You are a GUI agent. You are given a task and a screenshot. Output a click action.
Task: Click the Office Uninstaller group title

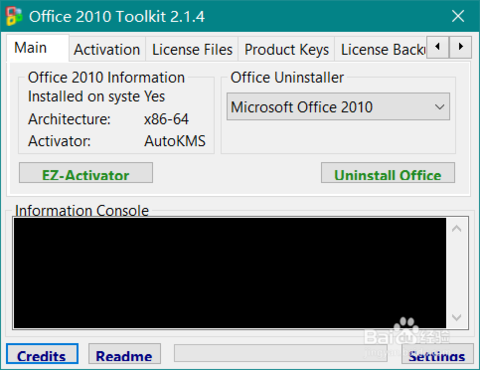(287, 78)
